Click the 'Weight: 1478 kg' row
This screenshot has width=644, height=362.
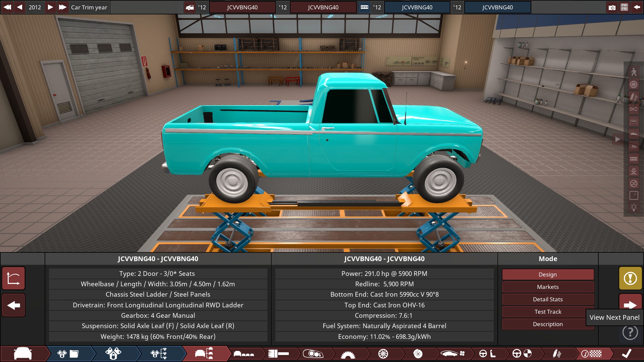click(158, 337)
